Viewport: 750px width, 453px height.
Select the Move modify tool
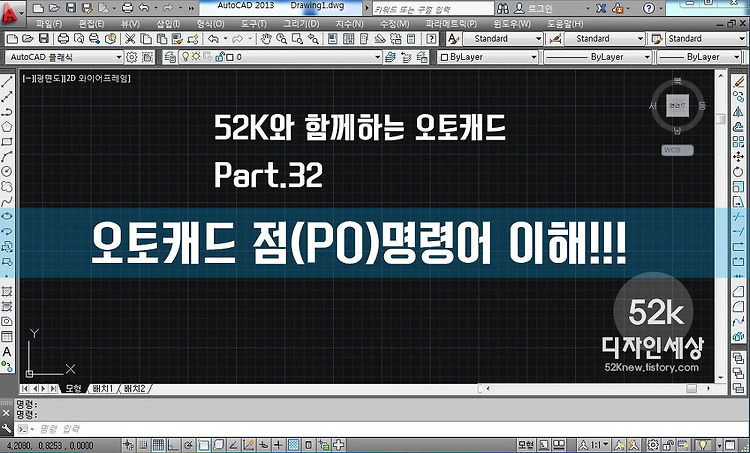(x=739, y=156)
